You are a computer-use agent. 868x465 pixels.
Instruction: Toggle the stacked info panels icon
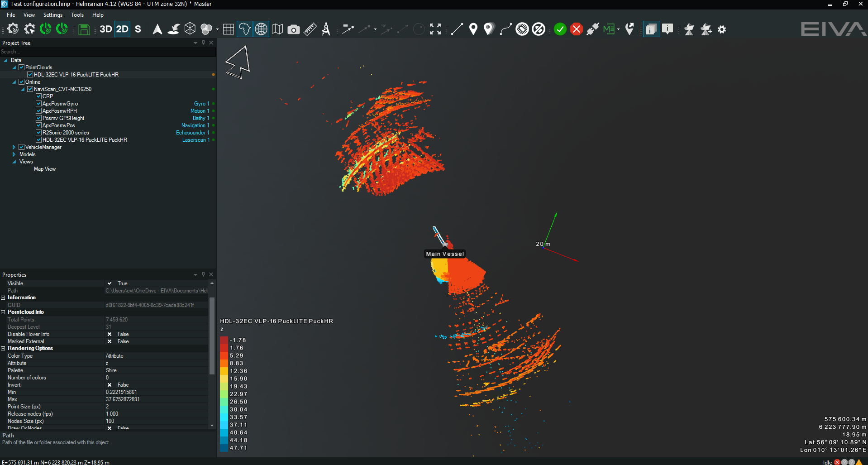[x=651, y=29]
